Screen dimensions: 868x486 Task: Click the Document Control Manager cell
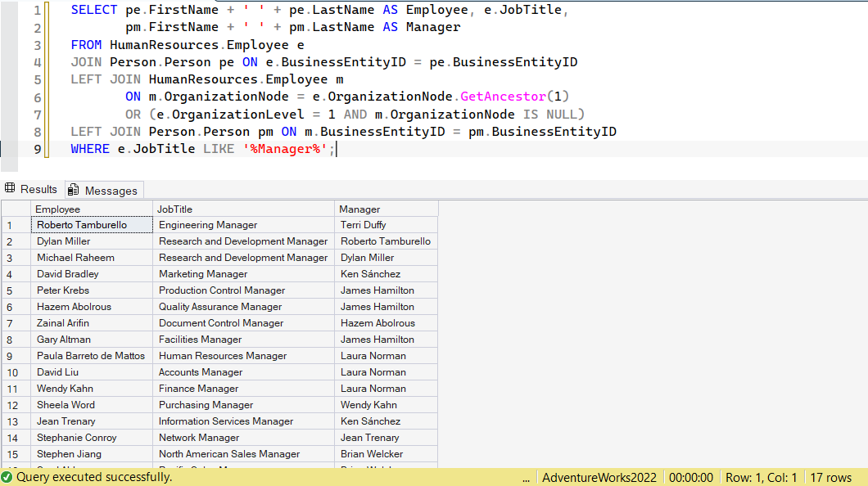243,323
